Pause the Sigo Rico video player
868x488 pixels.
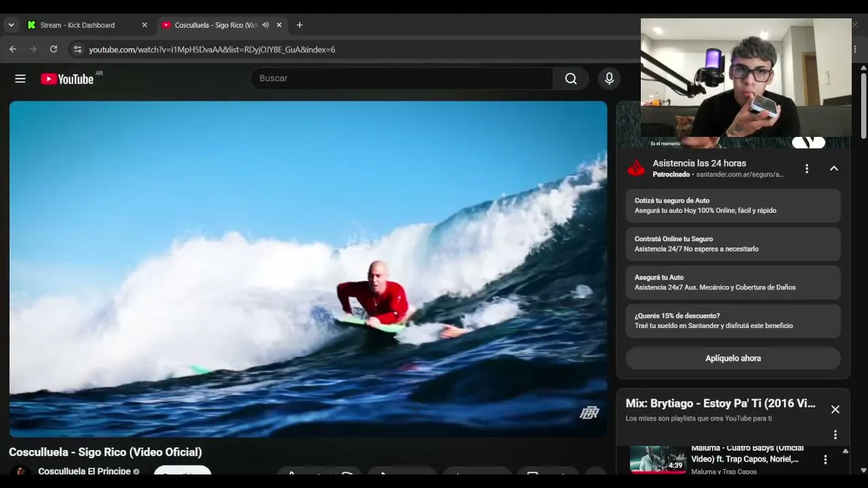coord(308,269)
